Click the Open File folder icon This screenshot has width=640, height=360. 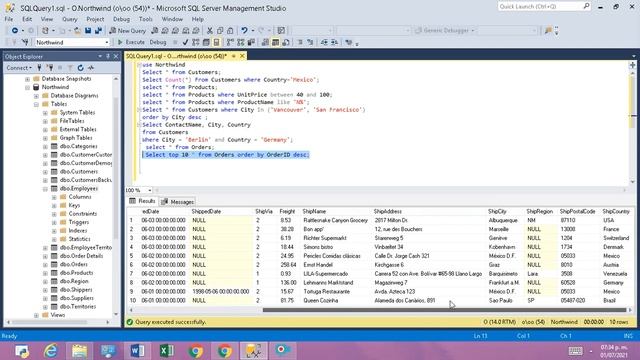(x=77, y=31)
